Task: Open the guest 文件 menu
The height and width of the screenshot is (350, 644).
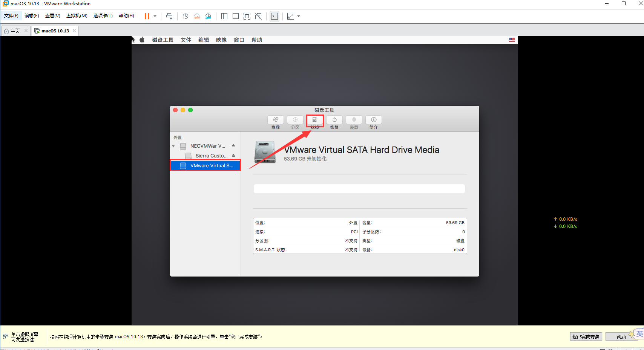Action: (186, 40)
